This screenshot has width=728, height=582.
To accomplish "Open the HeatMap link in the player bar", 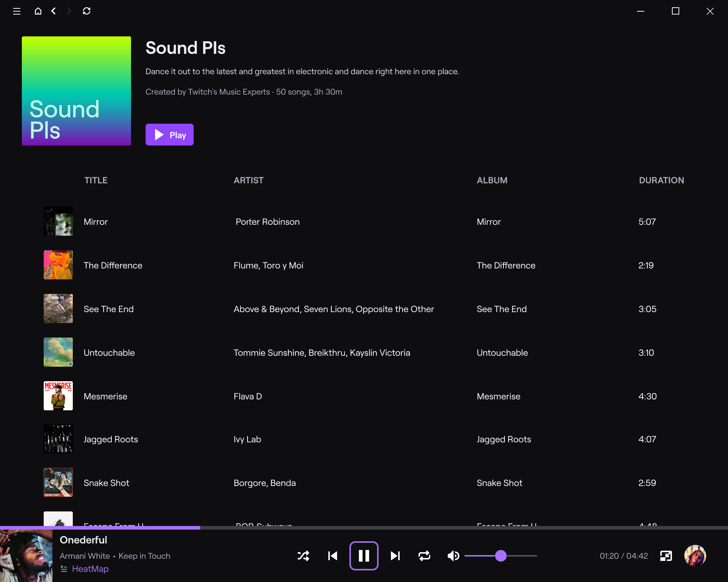I will point(90,569).
